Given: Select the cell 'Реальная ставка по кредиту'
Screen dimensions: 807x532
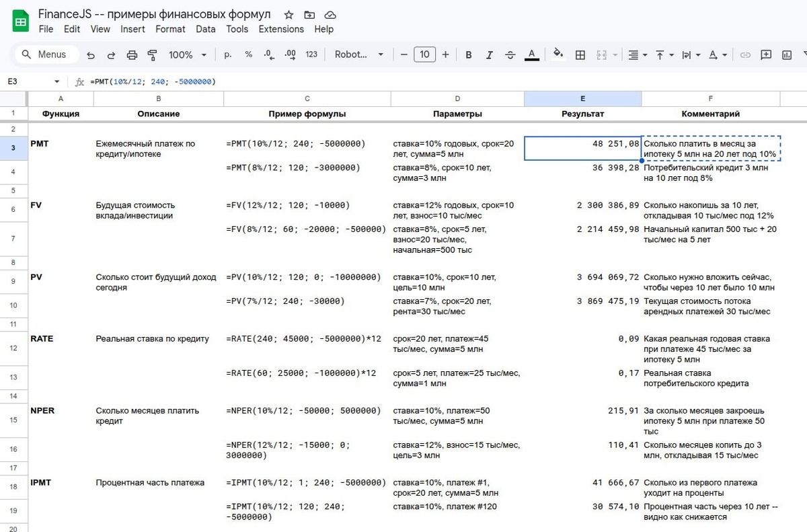Looking at the screenshot, I should coord(159,348).
